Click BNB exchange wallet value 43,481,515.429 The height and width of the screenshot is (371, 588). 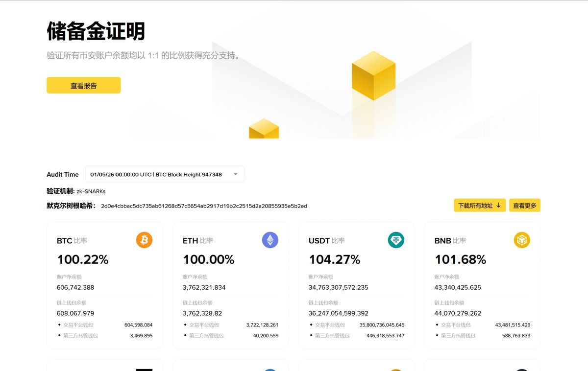(x=513, y=325)
